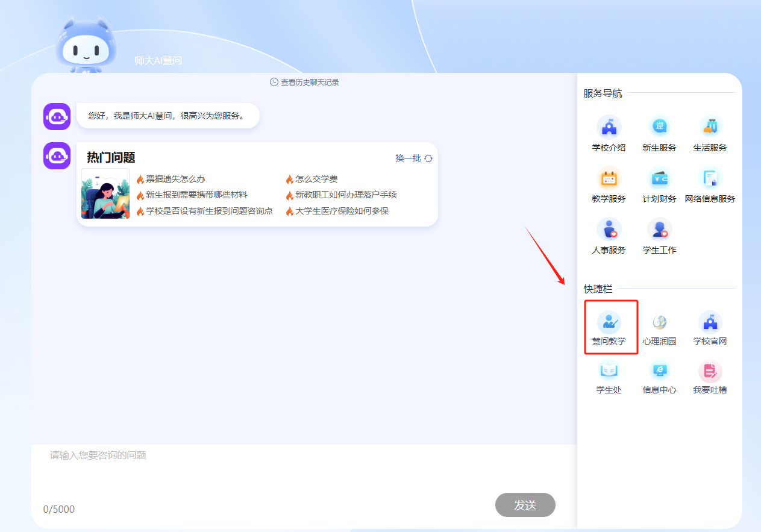761x532 pixels.
Task: Click the bot avatar beside the greeting message
Action: coord(57,116)
